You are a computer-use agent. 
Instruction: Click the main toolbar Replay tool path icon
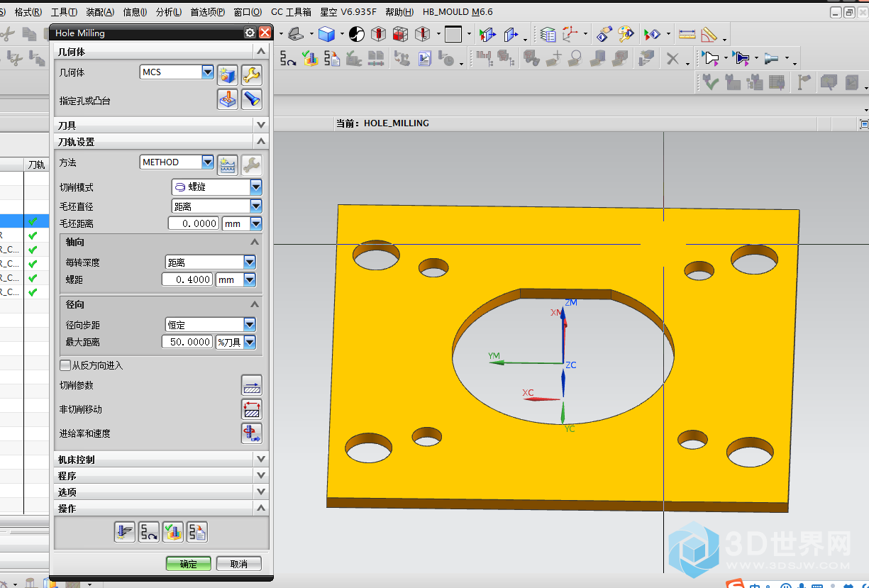coord(288,59)
